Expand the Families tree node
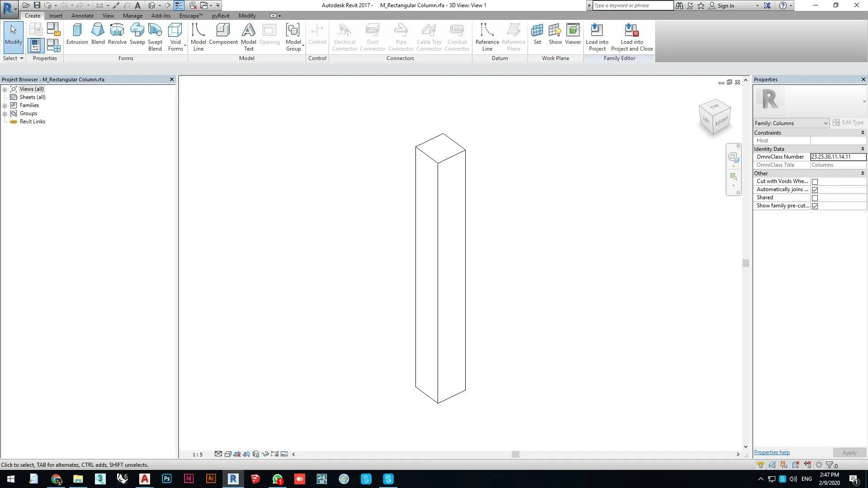 click(5, 105)
